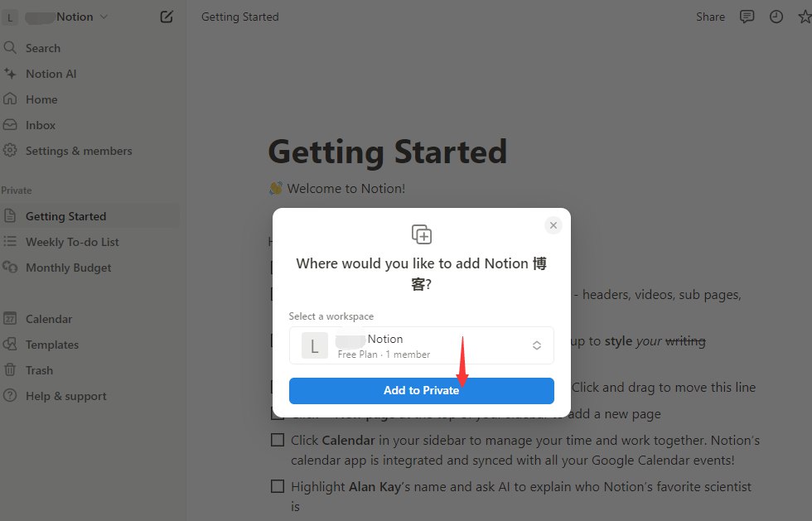Check the Click Calendar to-do checkbox
The height and width of the screenshot is (521, 812).
[278, 440]
